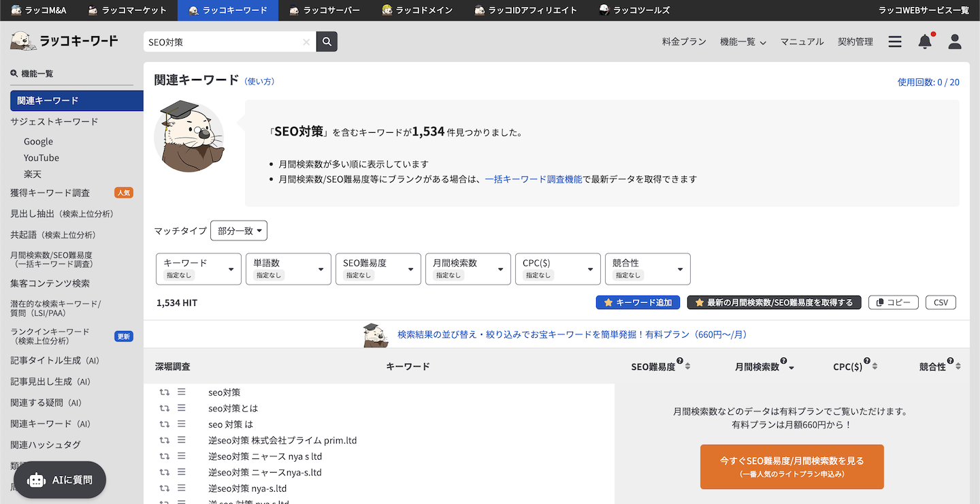Click 今すぐSEO難易度/月間検索数を見る orange button
This screenshot has width=980, height=504.
tap(792, 467)
